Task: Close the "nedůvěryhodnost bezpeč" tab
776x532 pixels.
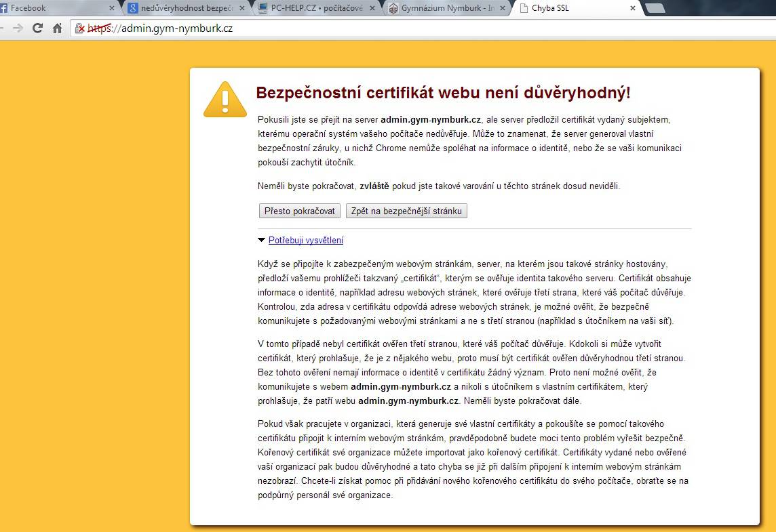Action: pyautogui.click(x=242, y=8)
